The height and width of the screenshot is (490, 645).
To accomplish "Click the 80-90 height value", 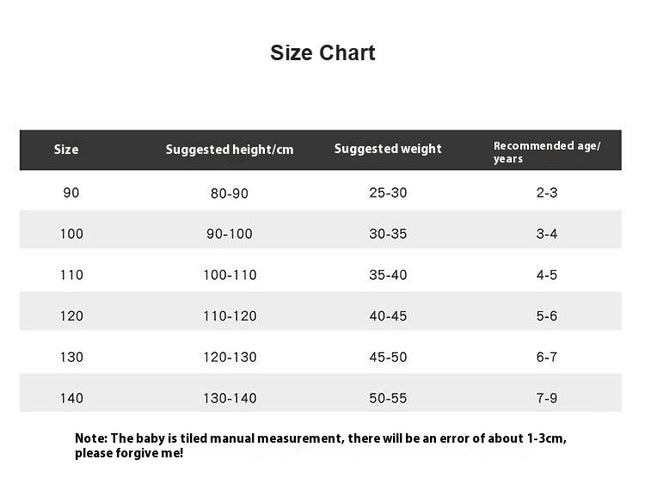I will pos(230,193).
